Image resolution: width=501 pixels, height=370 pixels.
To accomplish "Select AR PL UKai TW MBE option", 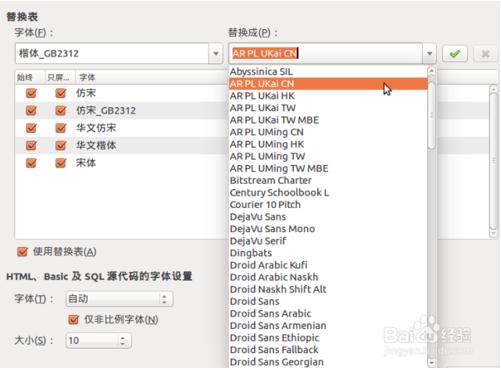I will [328, 120].
